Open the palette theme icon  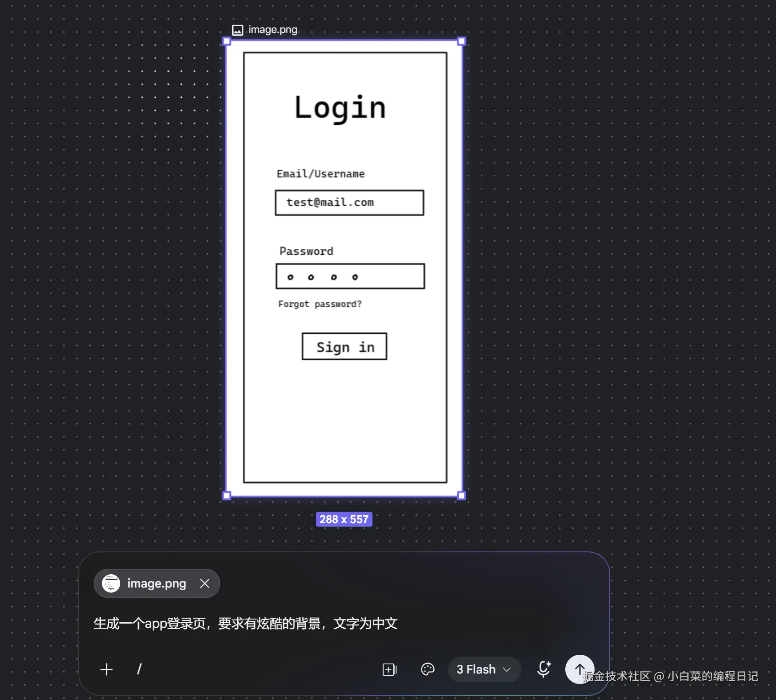click(428, 669)
